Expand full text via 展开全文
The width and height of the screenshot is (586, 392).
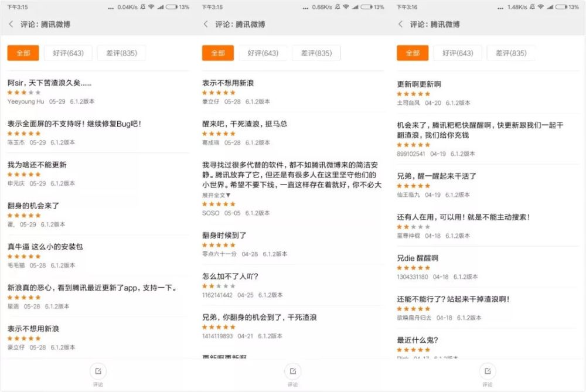coord(216,195)
